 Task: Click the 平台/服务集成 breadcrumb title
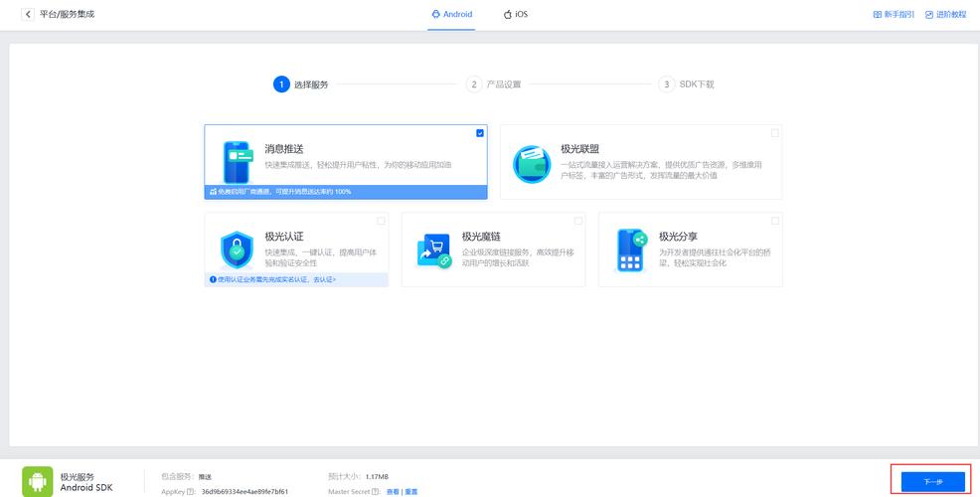click(68, 14)
